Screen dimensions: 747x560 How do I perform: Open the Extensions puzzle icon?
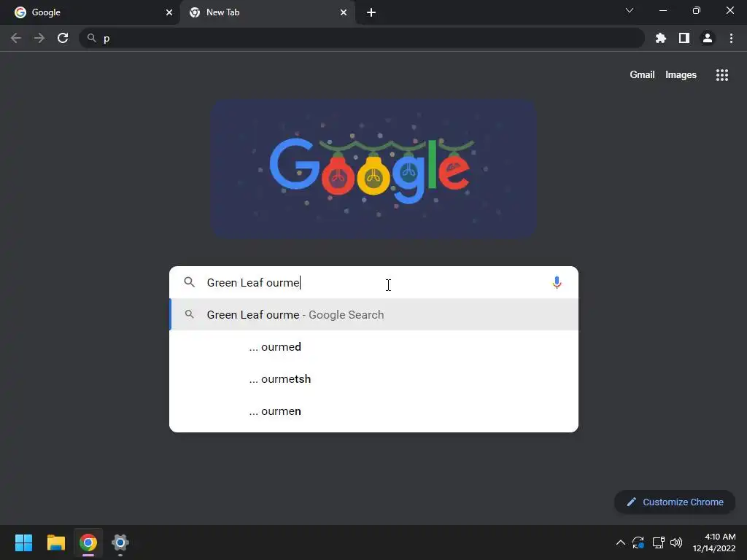click(661, 38)
